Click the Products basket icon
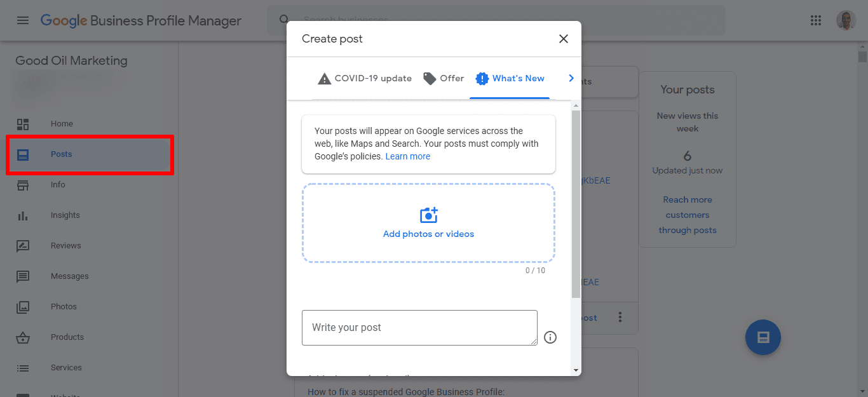 pos(23,337)
